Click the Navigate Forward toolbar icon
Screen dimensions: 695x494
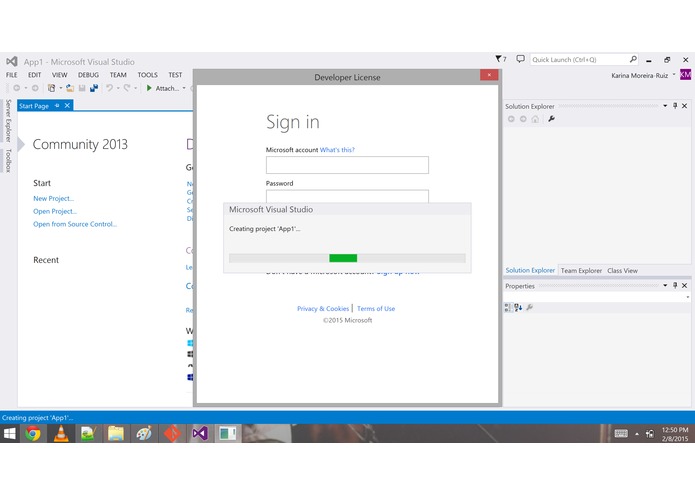[35, 88]
